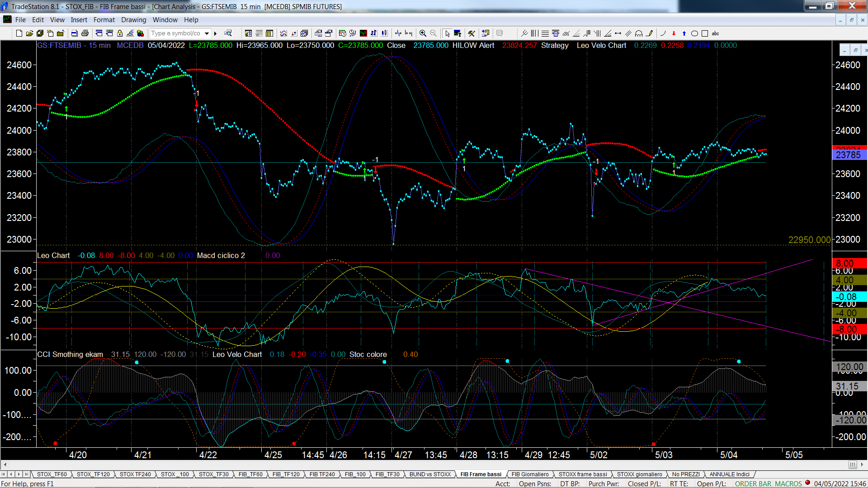Click the 'CCI Smothing ekam' indicator label
Screen dimensions: 868x488
coord(70,355)
